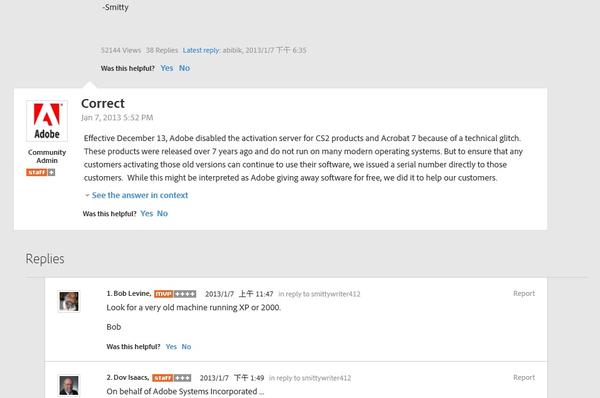The width and height of the screenshot is (600, 398).
Task: Vote Yes on Bob Levine's reply
Action: point(171,347)
